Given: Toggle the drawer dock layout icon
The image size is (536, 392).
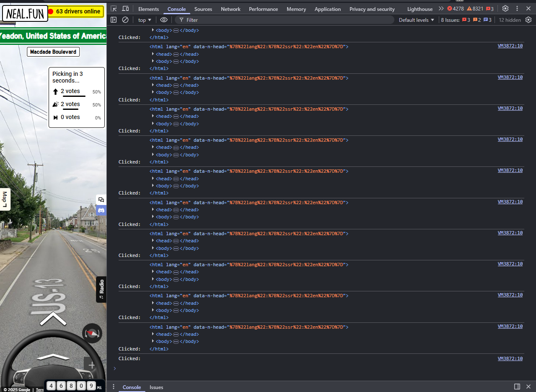Looking at the screenshot, I should pyautogui.click(x=517, y=387).
